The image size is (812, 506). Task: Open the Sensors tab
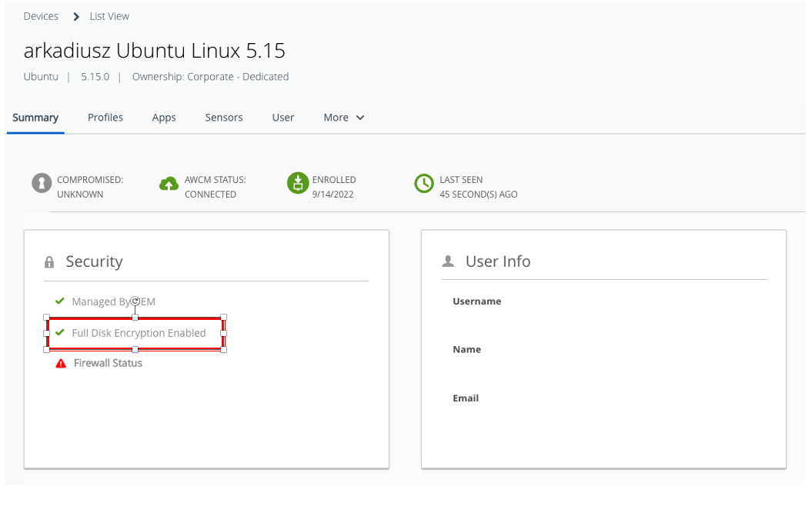pos(224,118)
